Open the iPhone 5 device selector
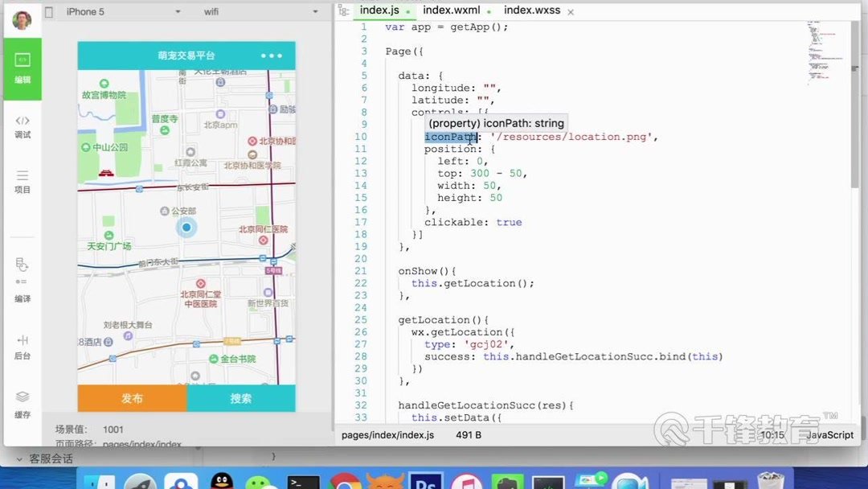 (x=125, y=12)
